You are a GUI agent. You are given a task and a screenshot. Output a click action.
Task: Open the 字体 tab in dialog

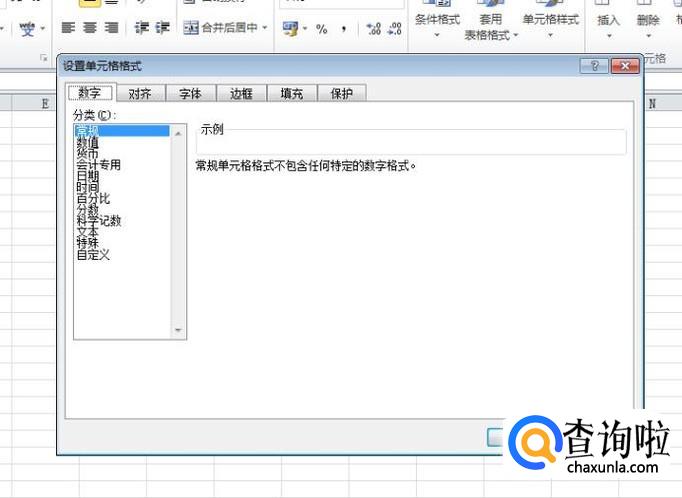[x=190, y=94]
